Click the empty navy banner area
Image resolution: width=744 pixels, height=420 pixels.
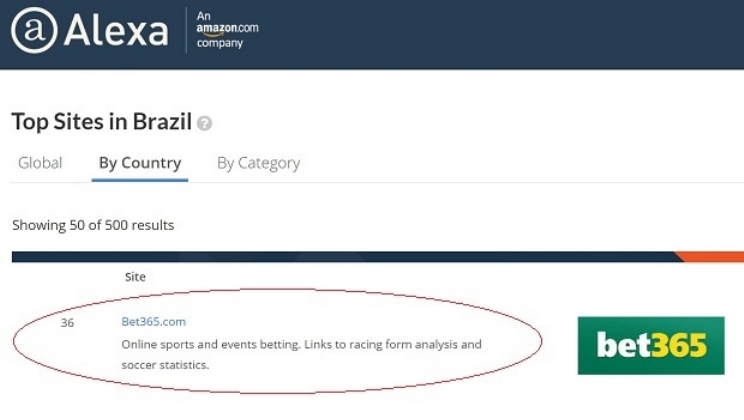[500, 34]
